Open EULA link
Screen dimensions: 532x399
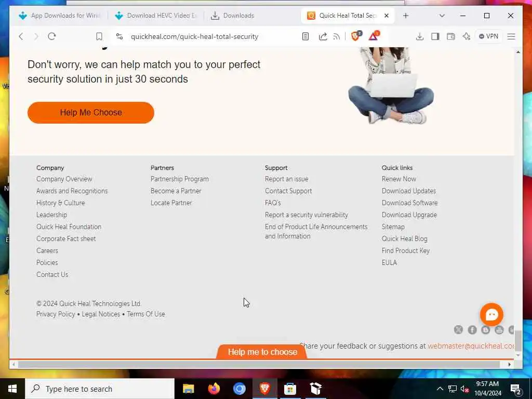(389, 262)
